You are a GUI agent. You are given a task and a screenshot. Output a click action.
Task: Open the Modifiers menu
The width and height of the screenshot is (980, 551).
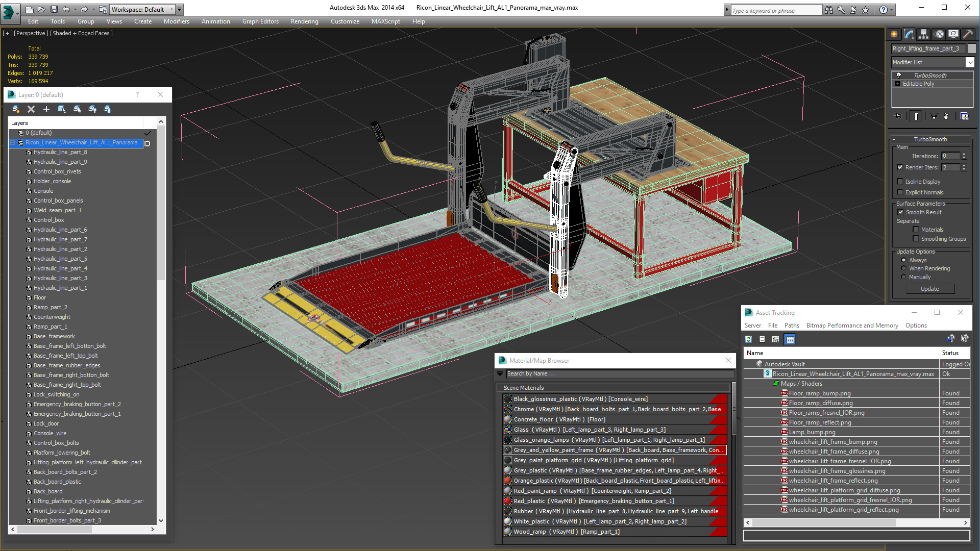pos(177,21)
